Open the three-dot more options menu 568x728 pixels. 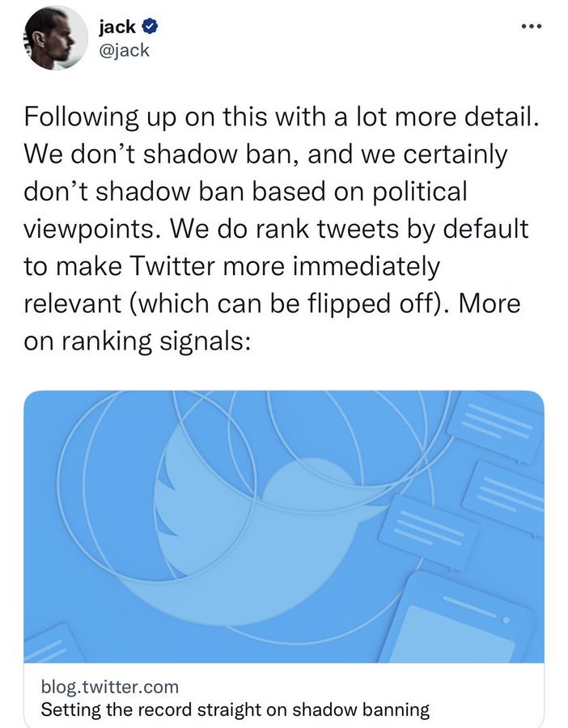tap(531, 27)
